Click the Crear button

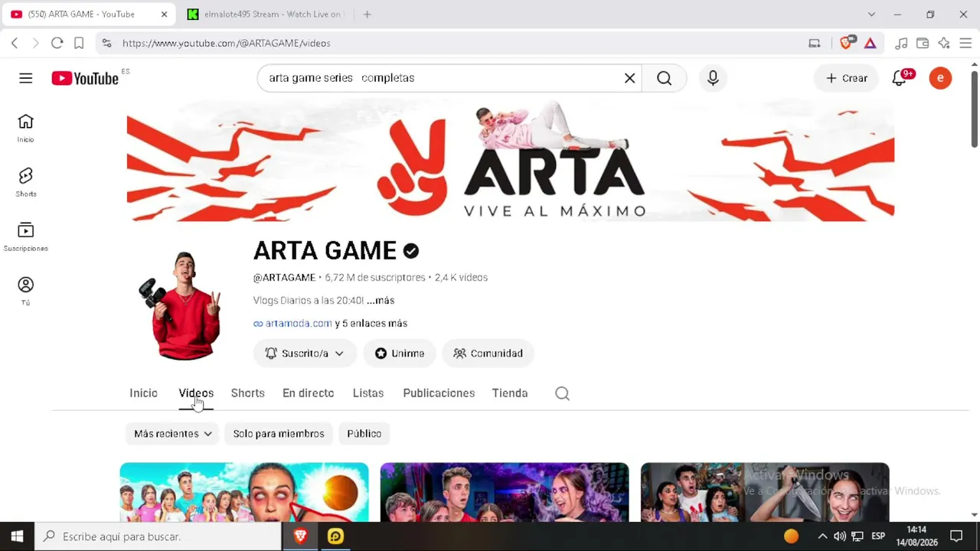[x=847, y=78]
